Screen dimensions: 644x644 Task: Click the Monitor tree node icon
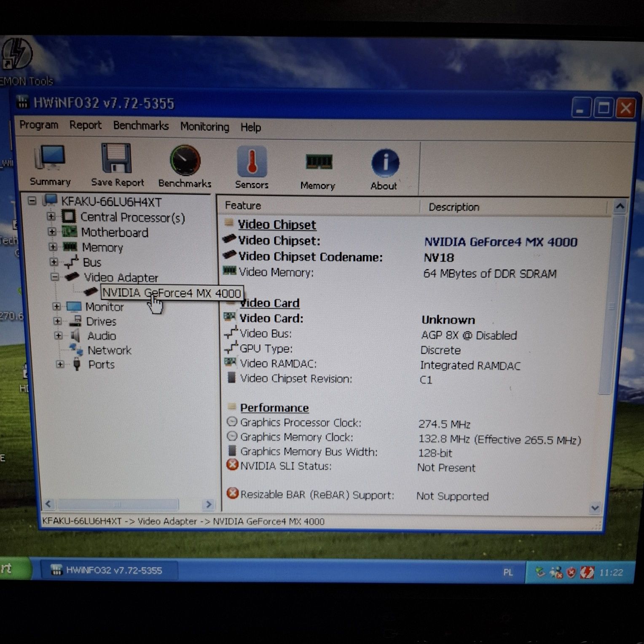[74, 306]
